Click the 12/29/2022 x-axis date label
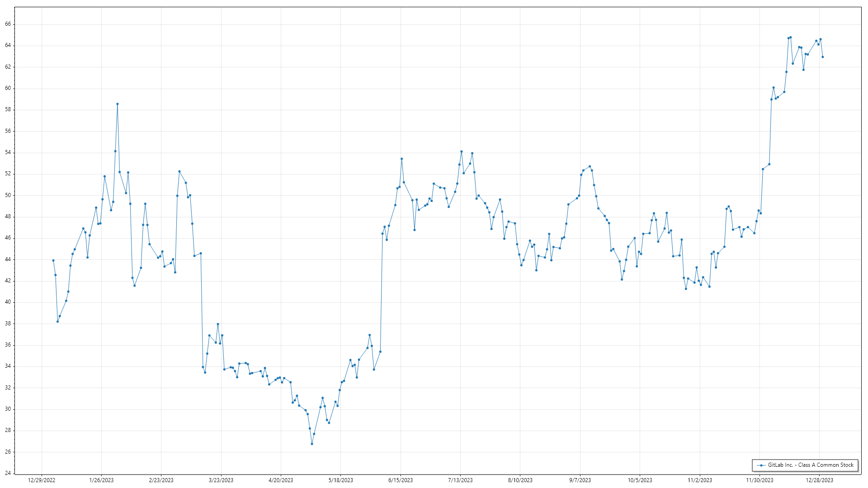 click(42, 480)
